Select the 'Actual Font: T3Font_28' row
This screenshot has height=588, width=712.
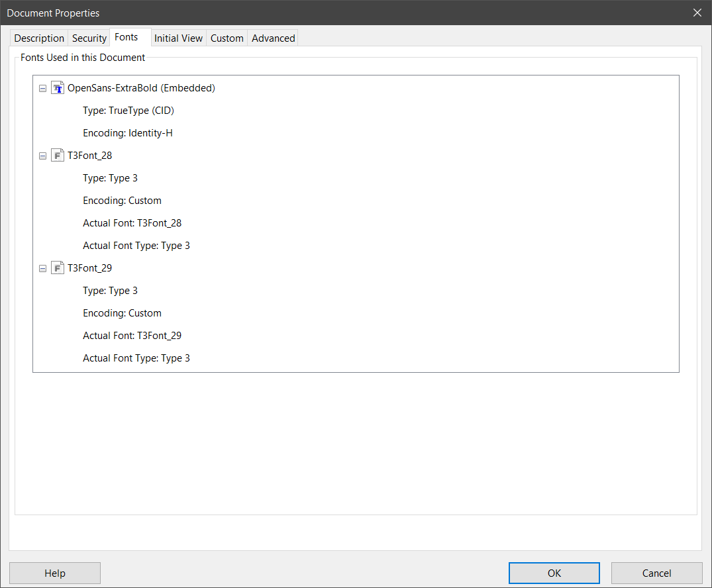tap(132, 223)
